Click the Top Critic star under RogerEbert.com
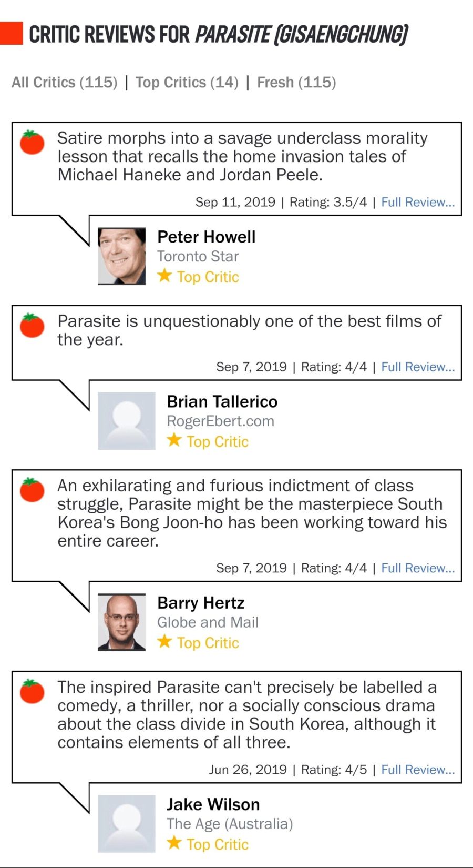 coord(174,440)
